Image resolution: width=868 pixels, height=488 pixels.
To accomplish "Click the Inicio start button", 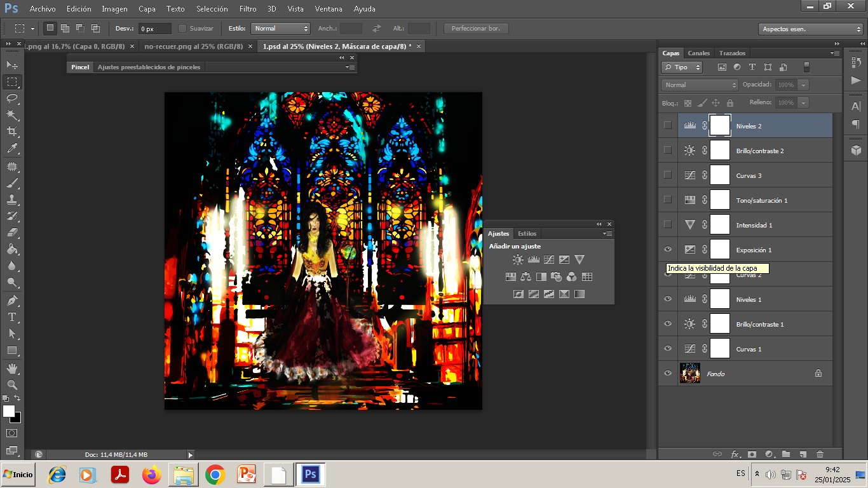I will (x=18, y=475).
